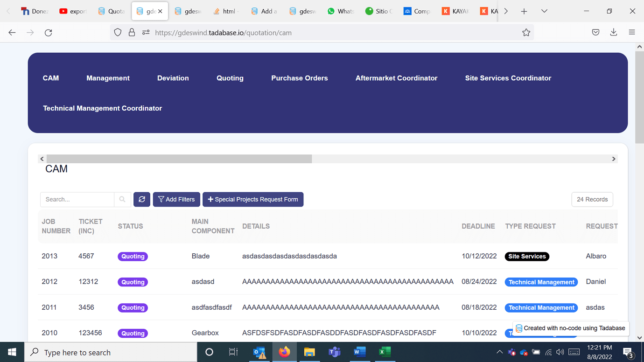Image resolution: width=644 pixels, height=362 pixels.
Task: Open the Firefox hamburger application menu
Action: 632,33
